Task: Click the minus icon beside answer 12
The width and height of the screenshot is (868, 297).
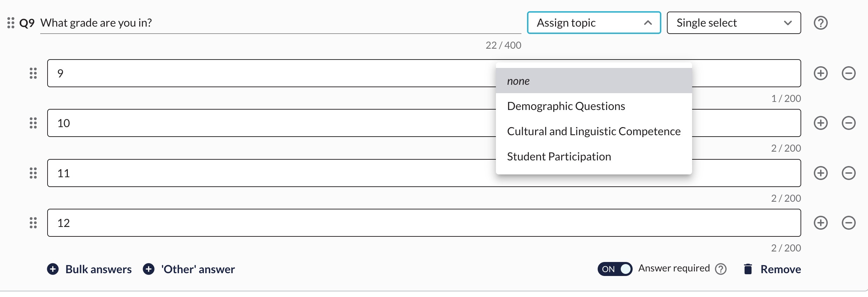Action: click(848, 223)
